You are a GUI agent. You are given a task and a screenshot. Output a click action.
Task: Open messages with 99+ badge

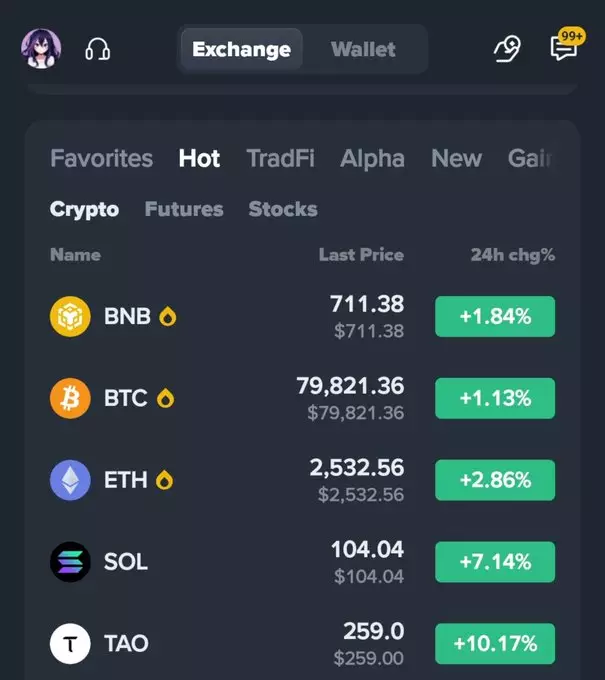pos(567,45)
